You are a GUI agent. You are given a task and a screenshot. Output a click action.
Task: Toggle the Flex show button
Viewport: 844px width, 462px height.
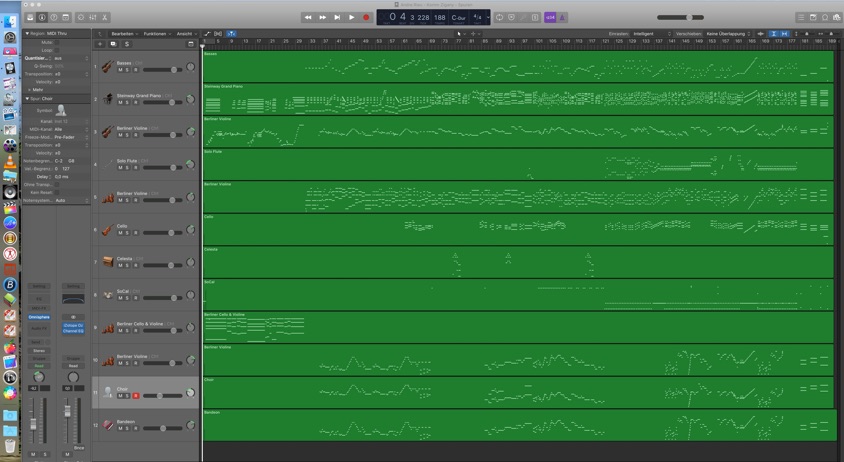pos(218,33)
